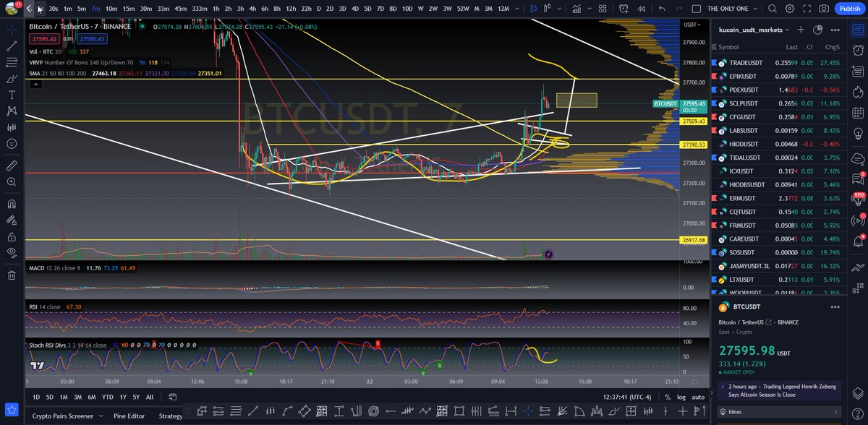Select the ruler measure tool
The width and height of the screenshot is (868, 425).
12,165
